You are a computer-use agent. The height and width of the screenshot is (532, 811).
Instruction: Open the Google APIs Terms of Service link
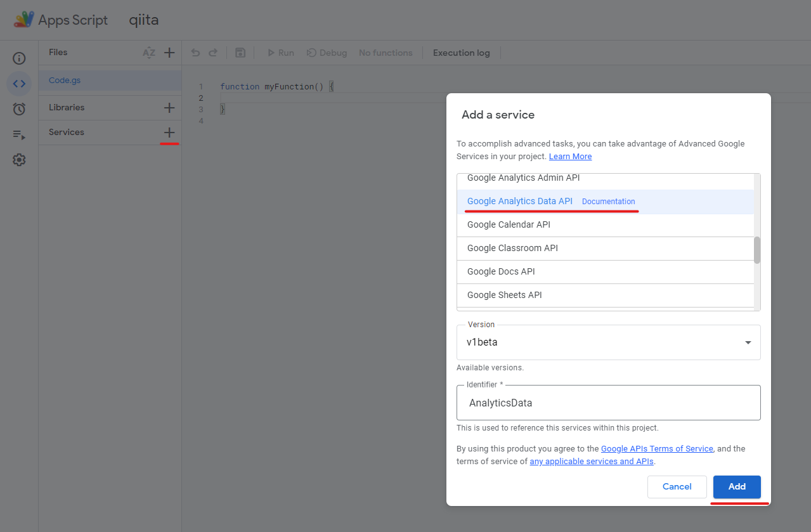[x=656, y=448]
